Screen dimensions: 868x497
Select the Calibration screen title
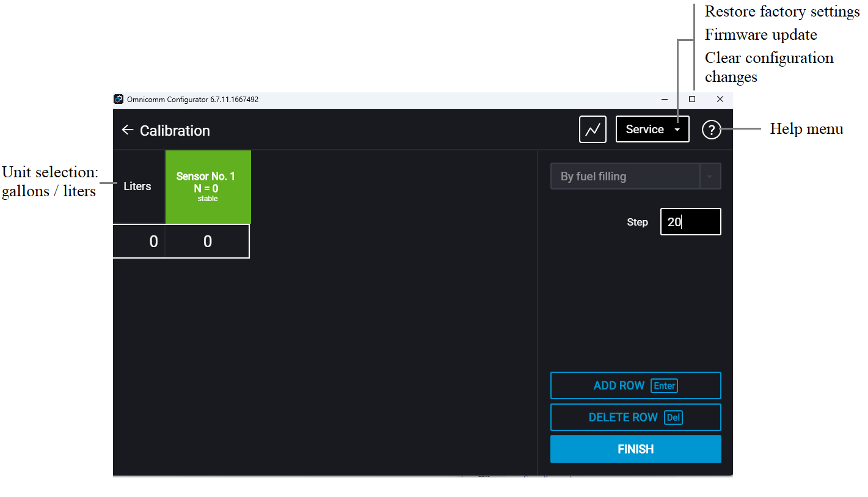175,130
